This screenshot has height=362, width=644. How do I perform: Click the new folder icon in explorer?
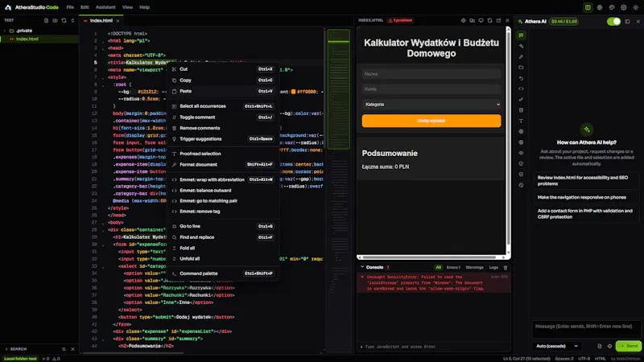[55, 20]
